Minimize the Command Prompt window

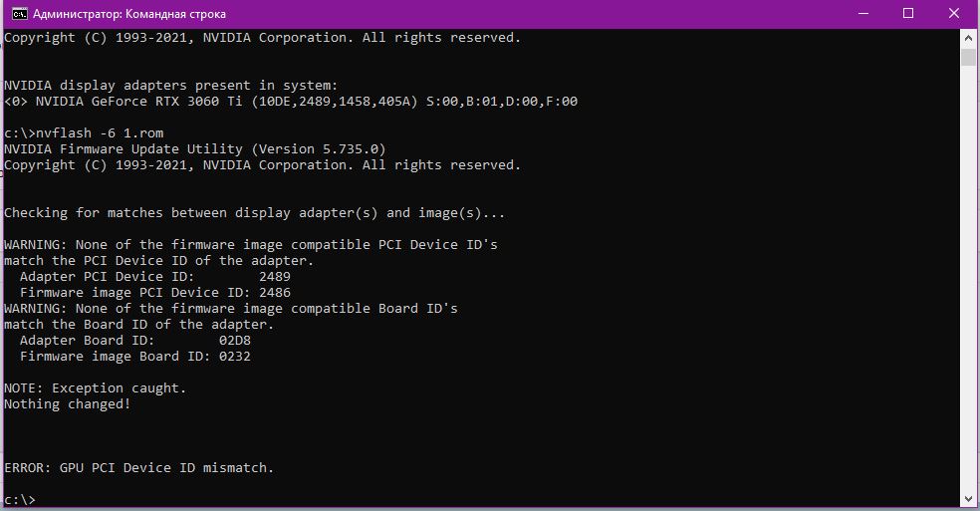(862, 14)
